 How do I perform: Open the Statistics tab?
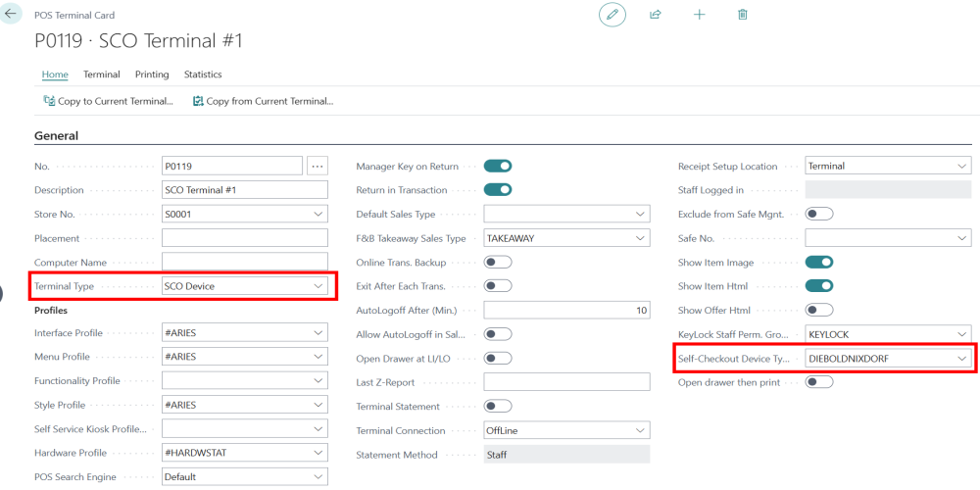[203, 74]
